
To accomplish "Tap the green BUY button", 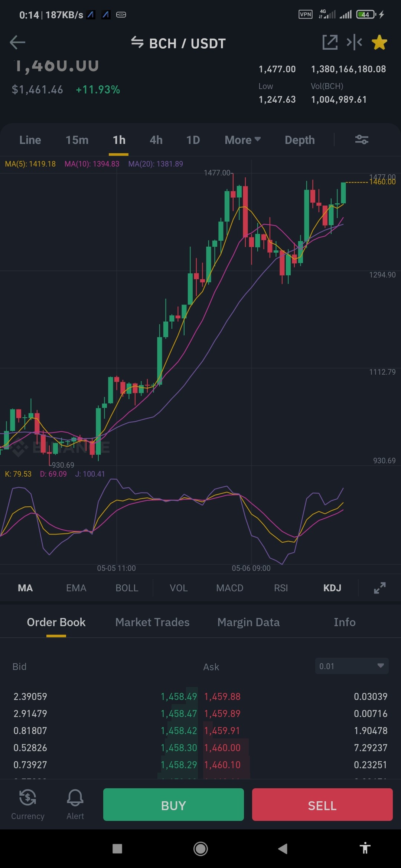I will pos(173,804).
